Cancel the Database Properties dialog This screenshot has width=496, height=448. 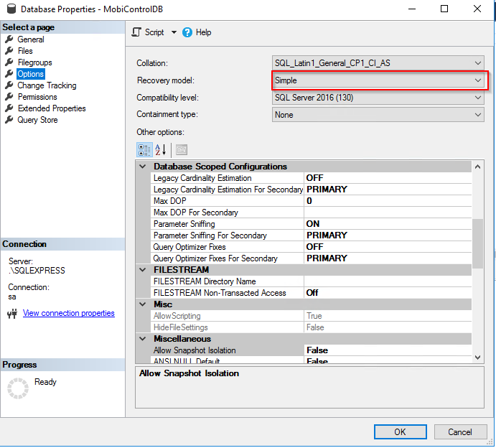[x=460, y=431]
